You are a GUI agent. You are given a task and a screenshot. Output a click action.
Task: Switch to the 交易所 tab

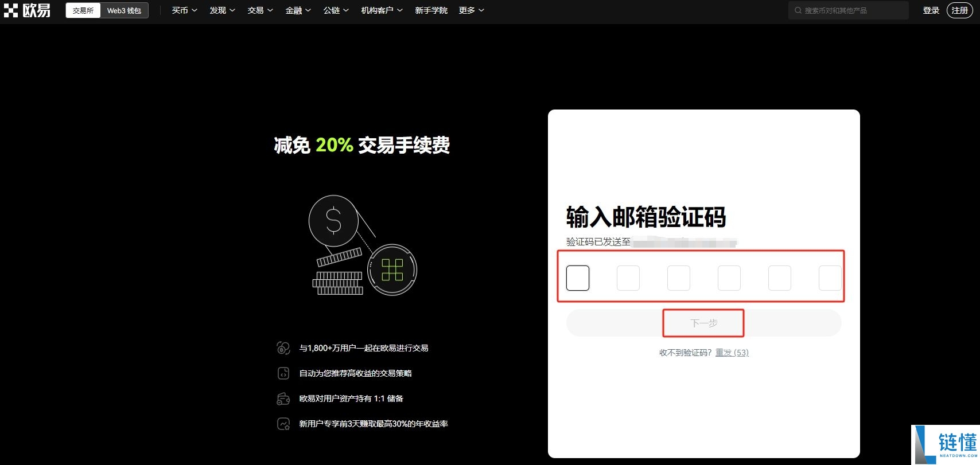(x=83, y=10)
